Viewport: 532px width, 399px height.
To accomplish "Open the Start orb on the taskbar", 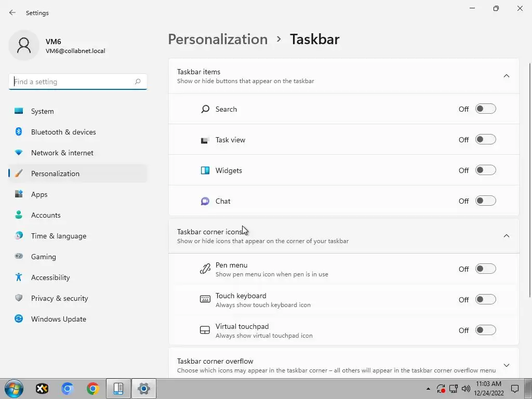I will [x=14, y=389].
